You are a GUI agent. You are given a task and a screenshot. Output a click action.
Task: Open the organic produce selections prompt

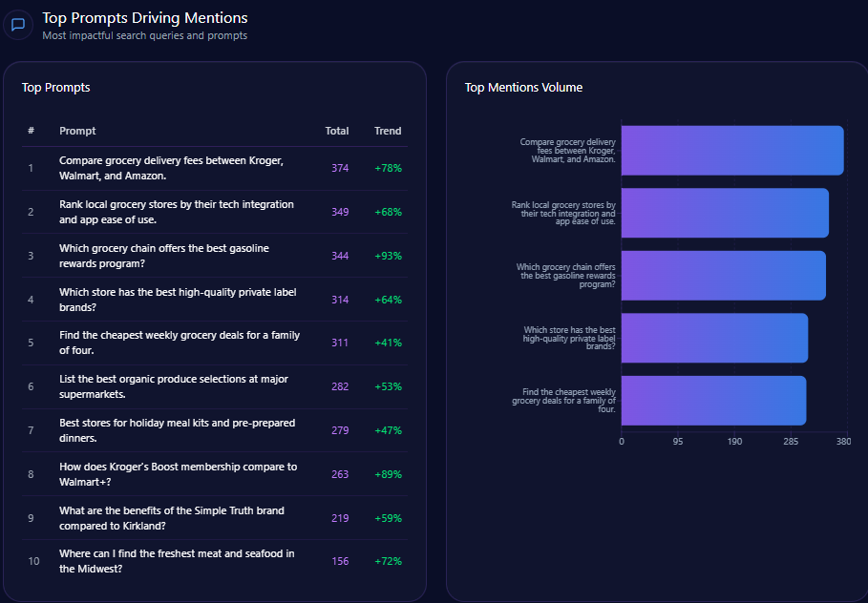174,386
